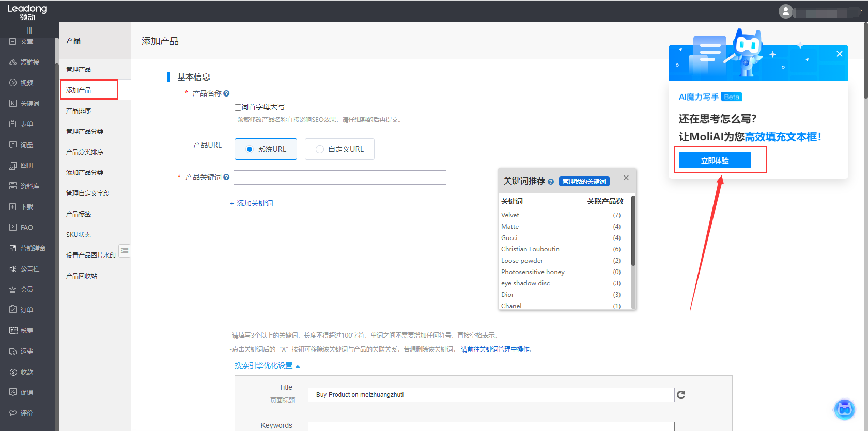
Task: Click the 立即体验 button
Action: (x=715, y=161)
